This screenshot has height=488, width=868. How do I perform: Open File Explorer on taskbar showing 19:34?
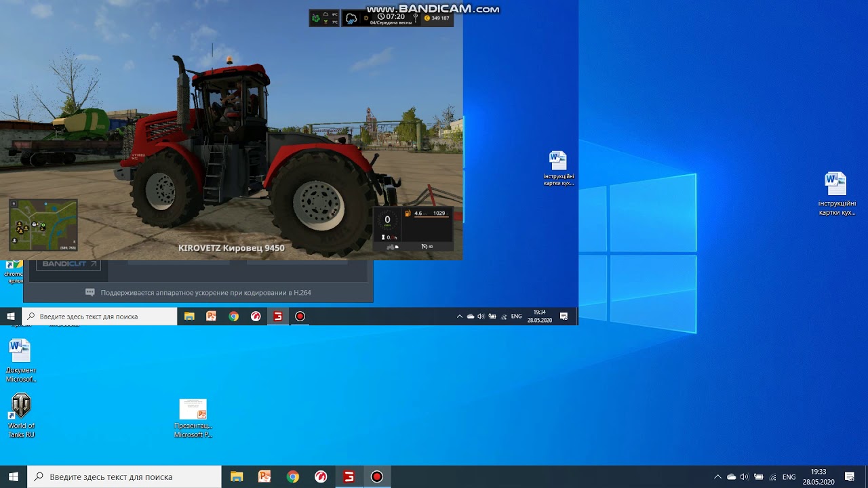coord(189,317)
